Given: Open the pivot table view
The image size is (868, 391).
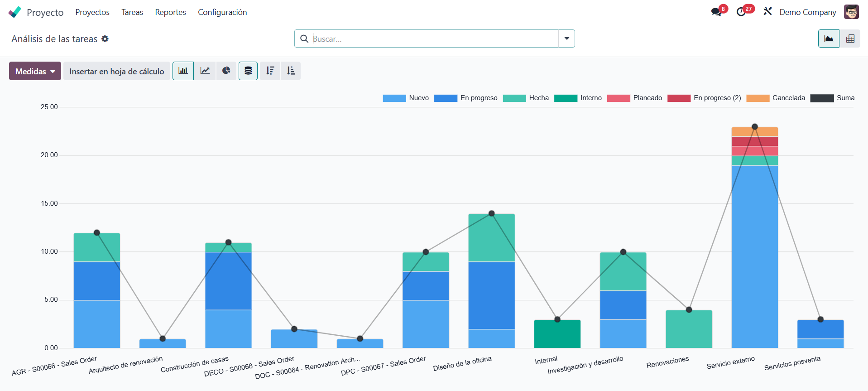Looking at the screenshot, I should (x=850, y=39).
